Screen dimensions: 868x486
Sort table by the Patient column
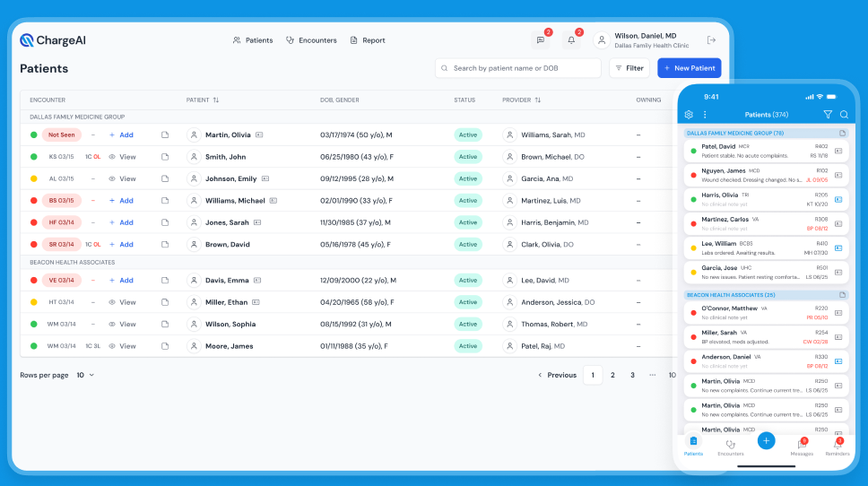[x=215, y=100]
